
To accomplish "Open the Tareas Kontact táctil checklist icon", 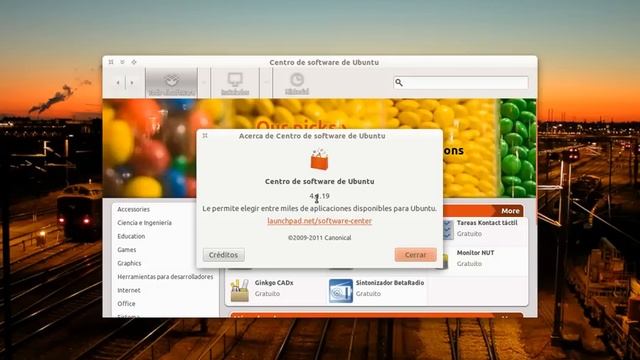I will click(x=447, y=230).
